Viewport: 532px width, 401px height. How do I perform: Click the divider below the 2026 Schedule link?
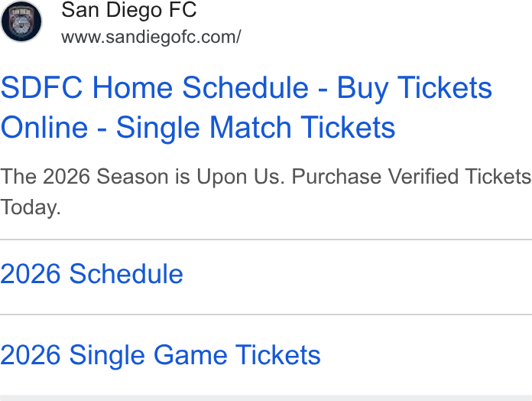[266, 315]
